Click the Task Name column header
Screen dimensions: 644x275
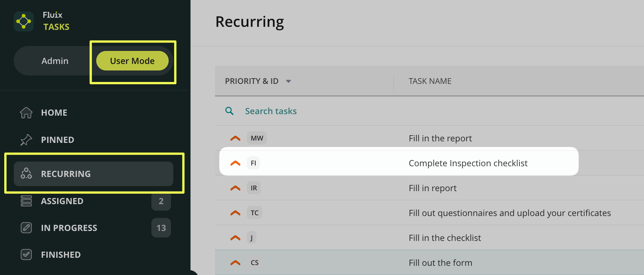[430, 81]
